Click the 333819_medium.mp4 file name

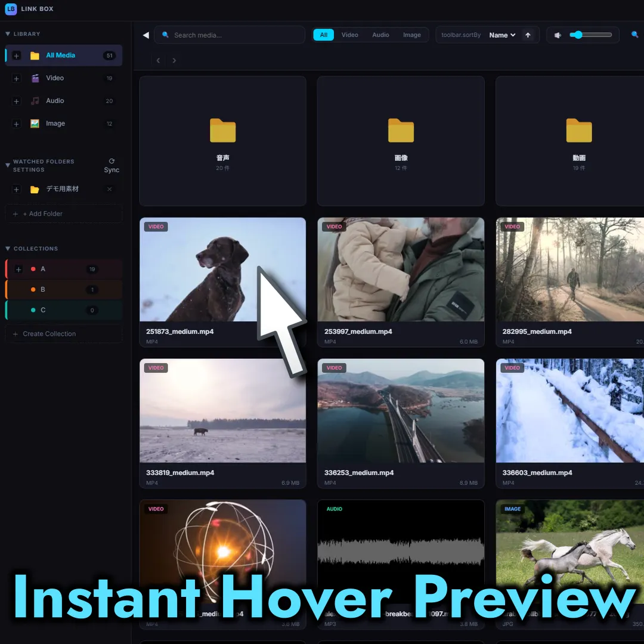(x=180, y=473)
